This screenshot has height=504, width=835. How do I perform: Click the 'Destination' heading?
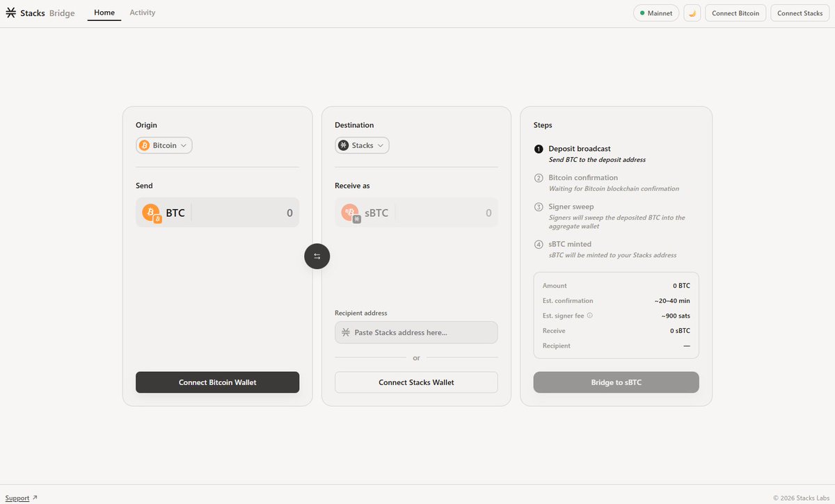point(354,125)
